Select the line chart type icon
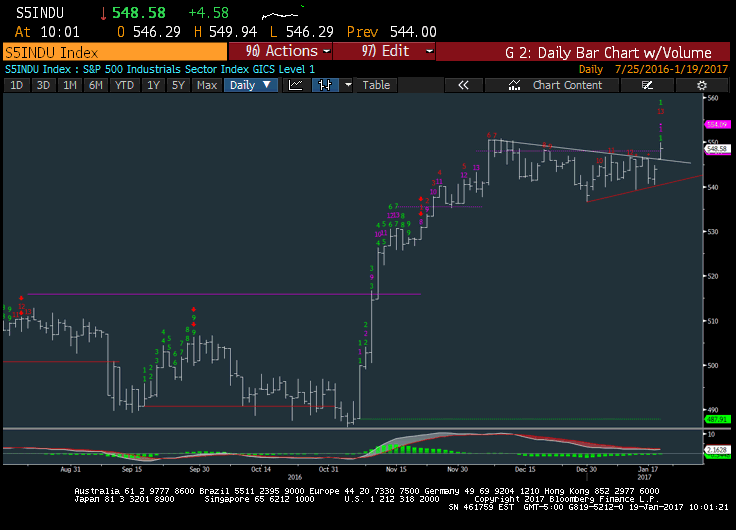 pos(296,85)
